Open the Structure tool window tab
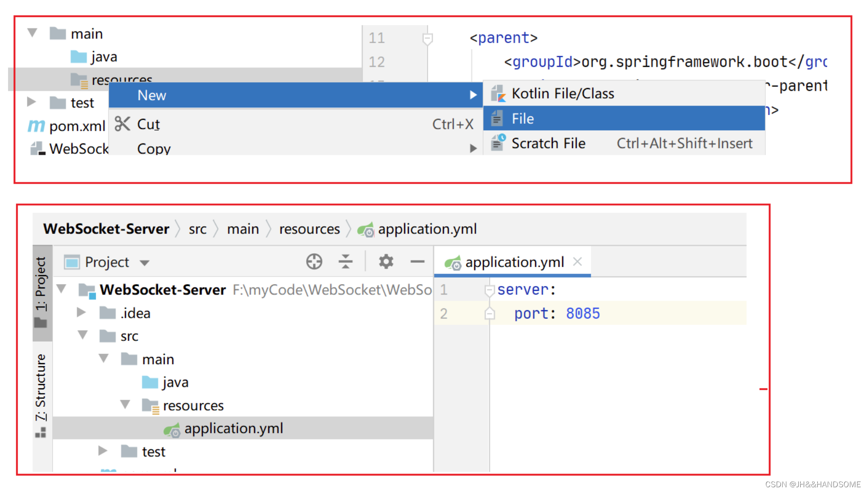Screen dimensions: 868x492 (x=41, y=387)
